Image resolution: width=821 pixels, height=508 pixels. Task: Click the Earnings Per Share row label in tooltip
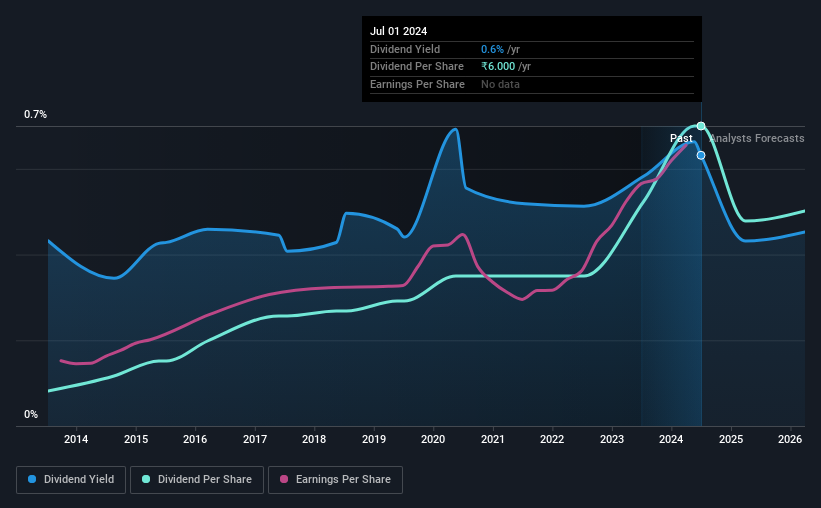pyautogui.click(x=417, y=84)
